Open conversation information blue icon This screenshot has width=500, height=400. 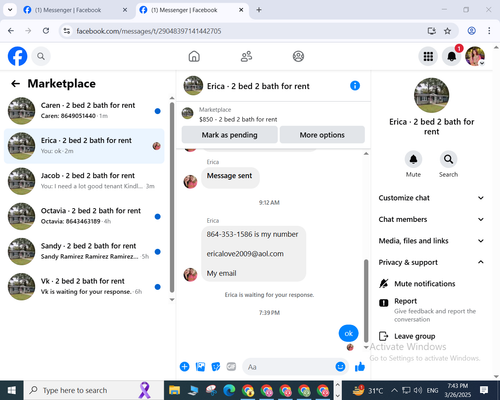coord(355,86)
